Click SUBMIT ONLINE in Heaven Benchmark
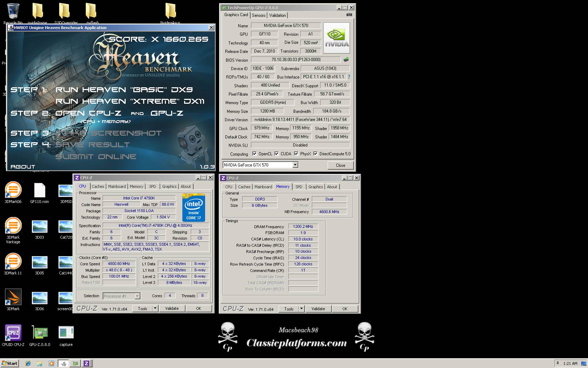 tap(96, 157)
